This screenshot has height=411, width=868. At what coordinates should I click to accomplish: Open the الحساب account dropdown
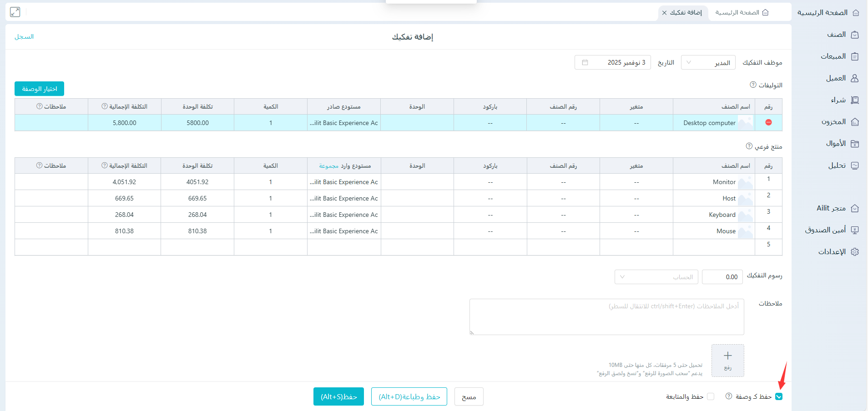pyautogui.click(x=656, y=277)
